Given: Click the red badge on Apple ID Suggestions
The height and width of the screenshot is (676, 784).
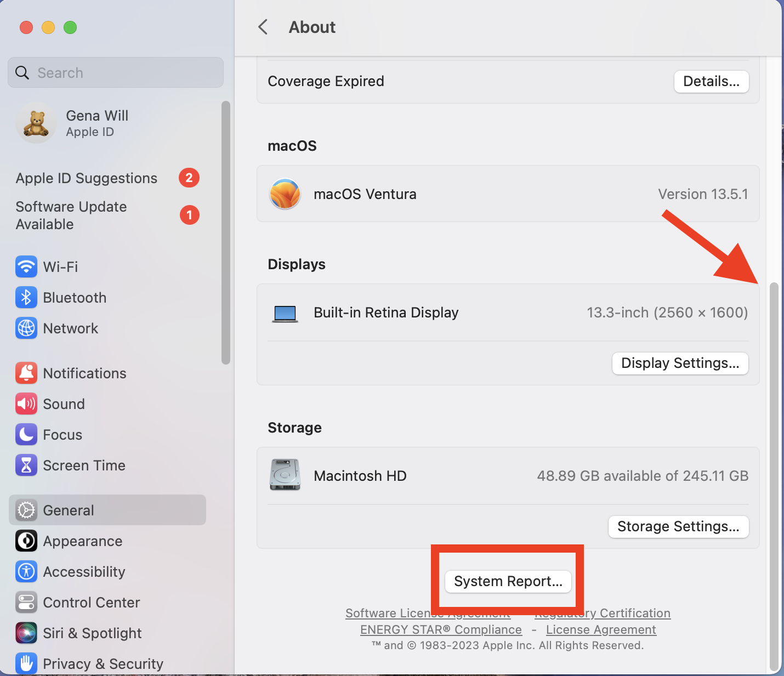Looking at the screenshot, I should tap(189, 178).
